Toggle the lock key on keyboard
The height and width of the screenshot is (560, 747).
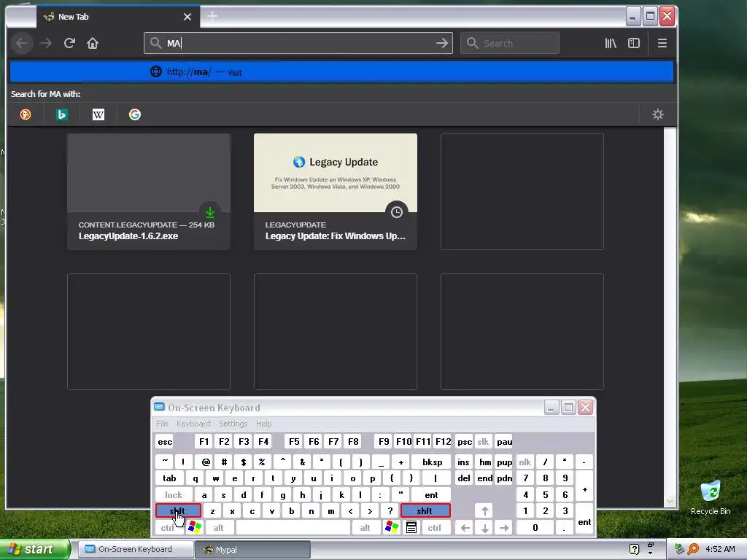[174, 495]
